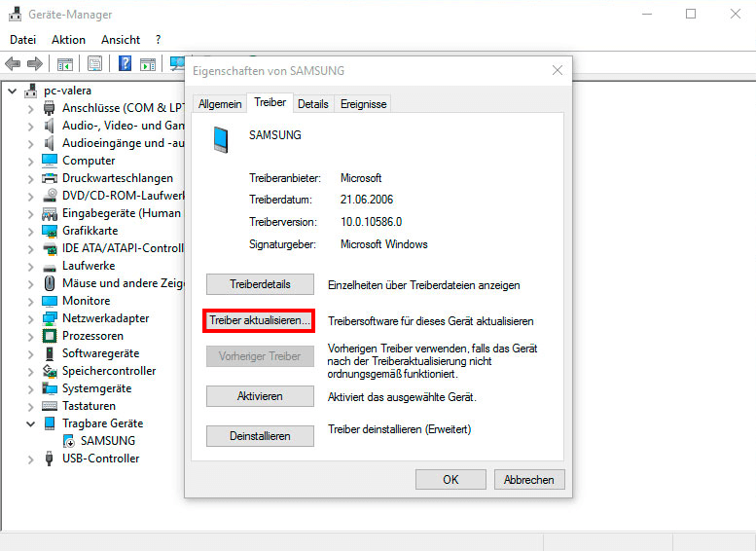Screen dimensions: 756x551
Task: Close the Eigenschaften von SAMSUNG dialog
Action: [x=558, y=70]
